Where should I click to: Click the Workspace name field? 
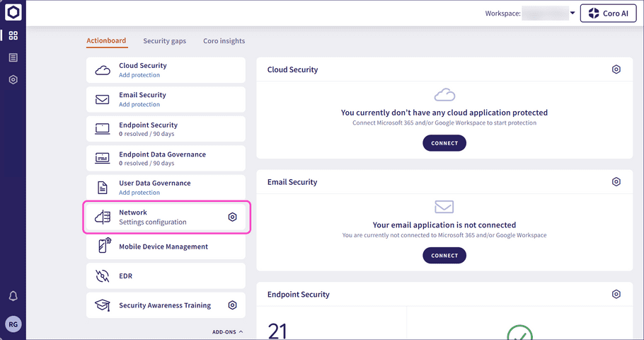pyautogui.click(x=545, y=13)
